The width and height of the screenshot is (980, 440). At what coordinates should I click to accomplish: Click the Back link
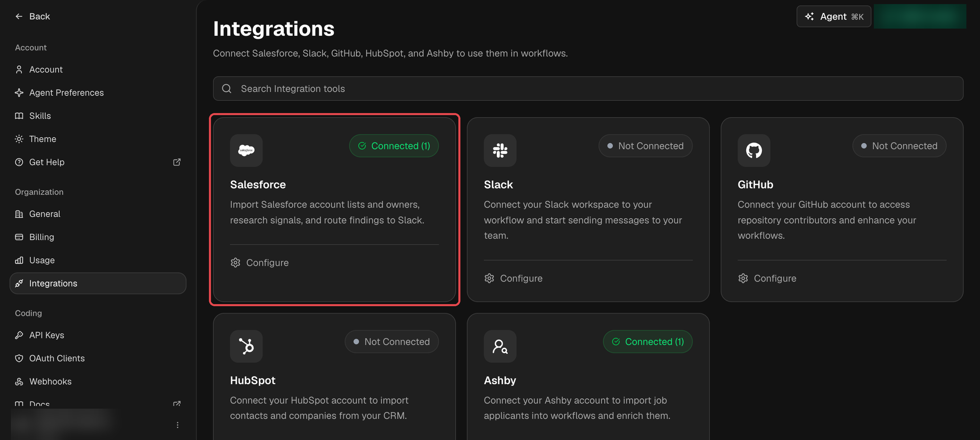point(32,17)
